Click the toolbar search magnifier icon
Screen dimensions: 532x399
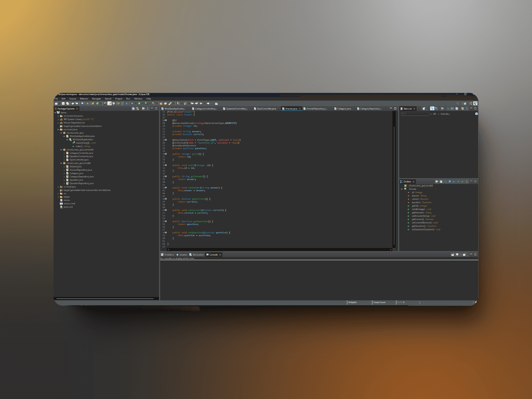pos(458,103)
